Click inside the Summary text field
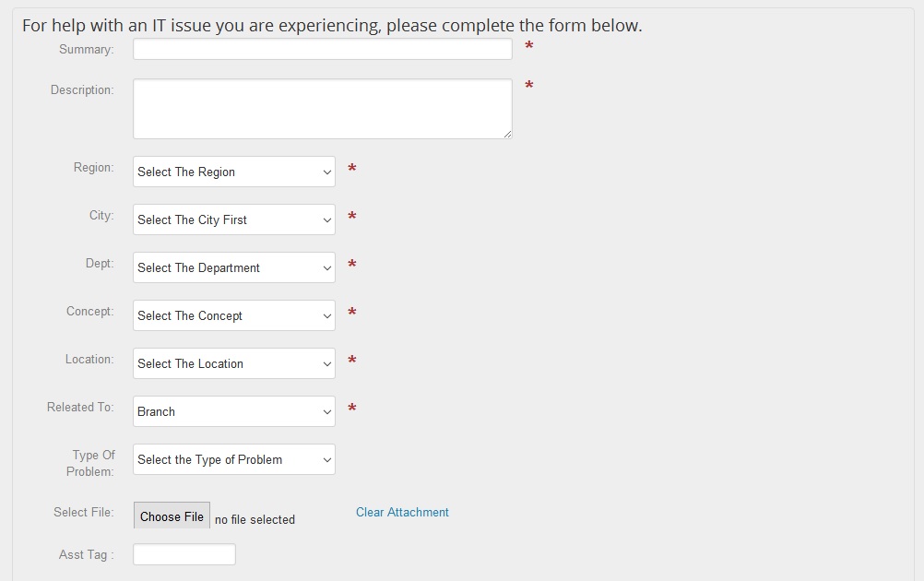This screenshot has height=581, width=924. [x=322, y=48]
